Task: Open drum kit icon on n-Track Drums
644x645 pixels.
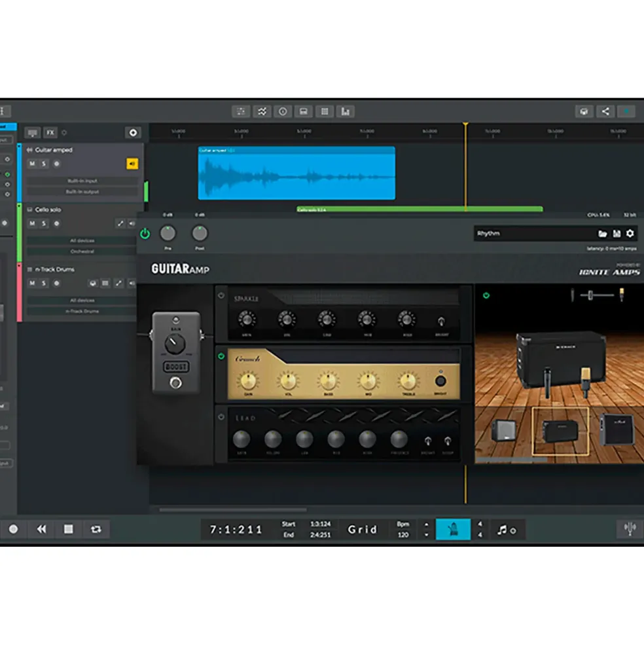Action: point(93,283)
